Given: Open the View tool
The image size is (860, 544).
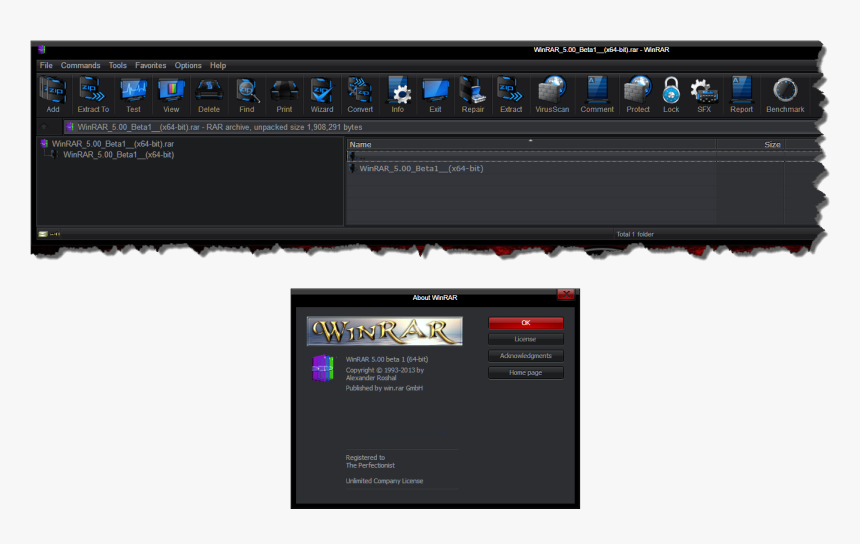Looking at the screenshot, I should pos(171,94).
